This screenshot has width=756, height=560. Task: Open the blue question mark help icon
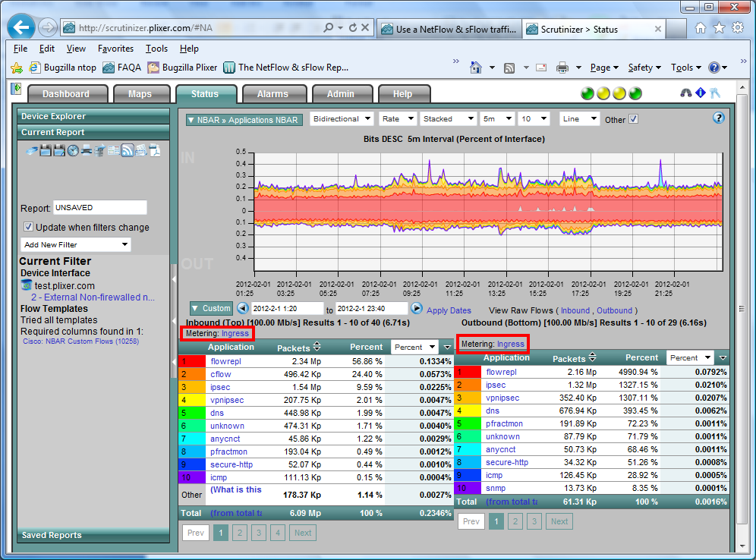[718, 118]
